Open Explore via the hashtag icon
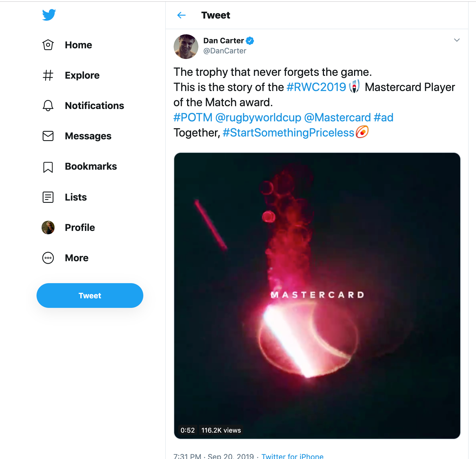This screenshot has height=459, width=476. (48, 75)
